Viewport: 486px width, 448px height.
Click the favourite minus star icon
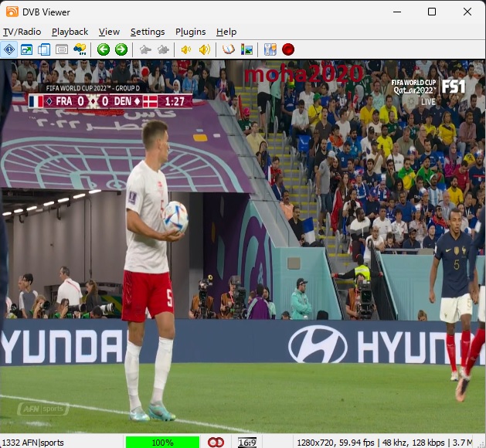tap(145, 49)
